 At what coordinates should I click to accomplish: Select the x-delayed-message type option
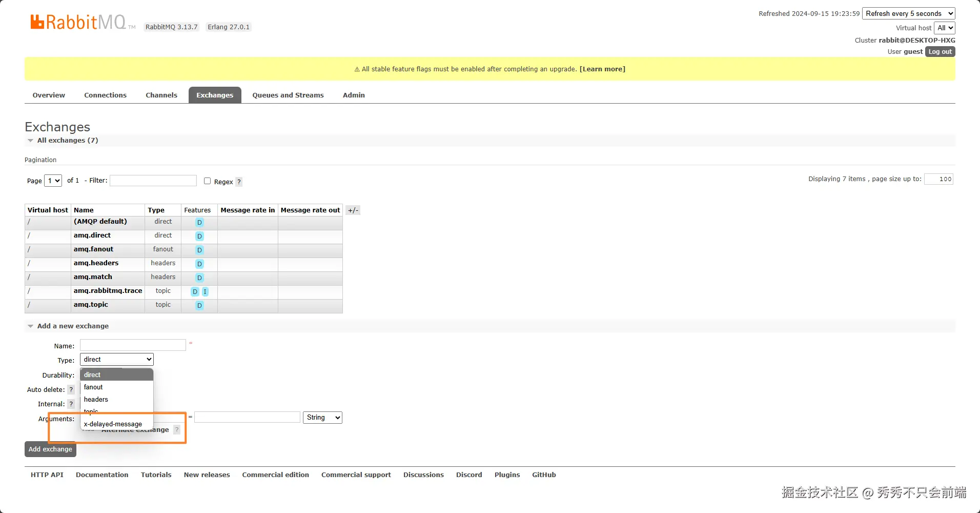(117, 424)
